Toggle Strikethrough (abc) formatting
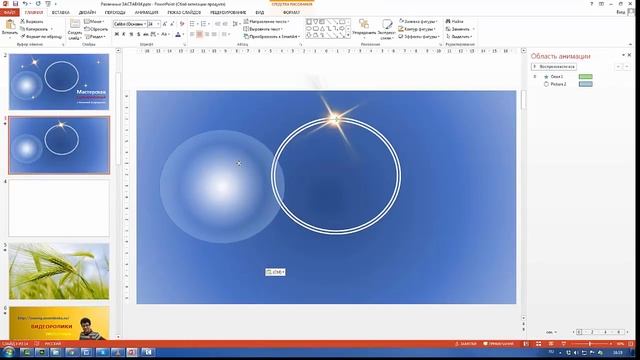The height and width of the screenshot is (360, 640). (x=146, y=34)
